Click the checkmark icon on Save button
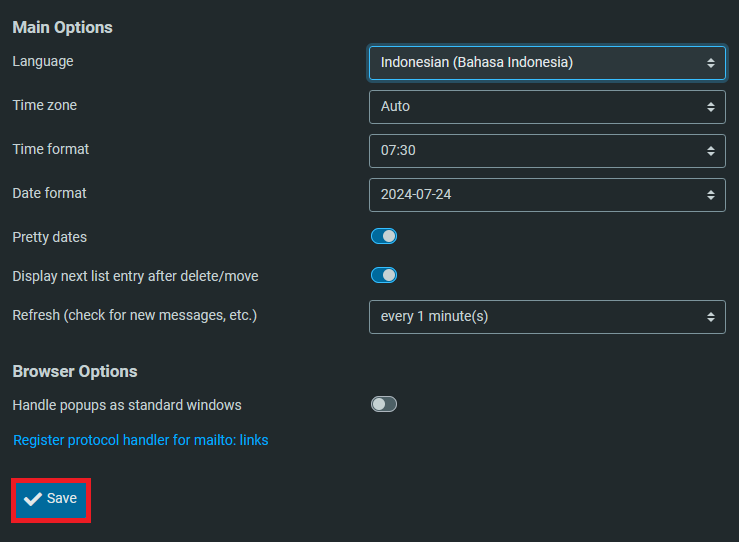The width and height of the screenshot is (739, 542). coord(33,499)
